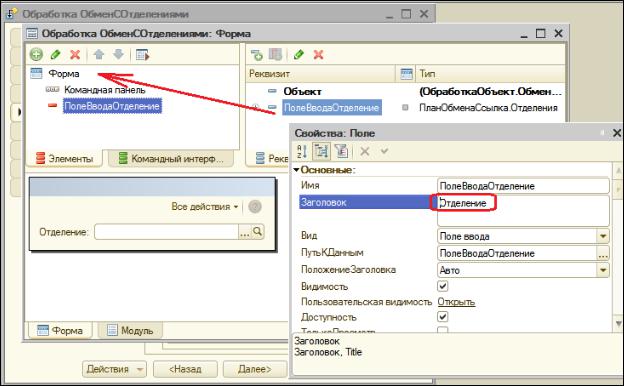This screenshot has width=624, height=386.
Task: Select ПолеВводаОтделение in requisites list
Action: (x=332, y=107)
